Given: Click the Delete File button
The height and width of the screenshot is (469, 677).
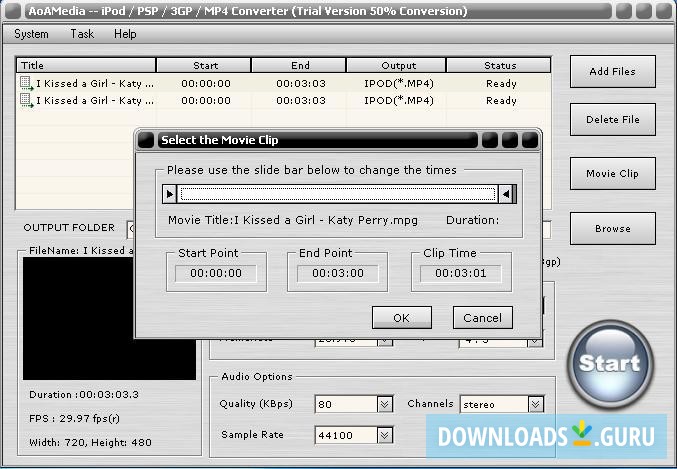Looking at the screenshot, I should pyautogui.click(x=612, y=119).
